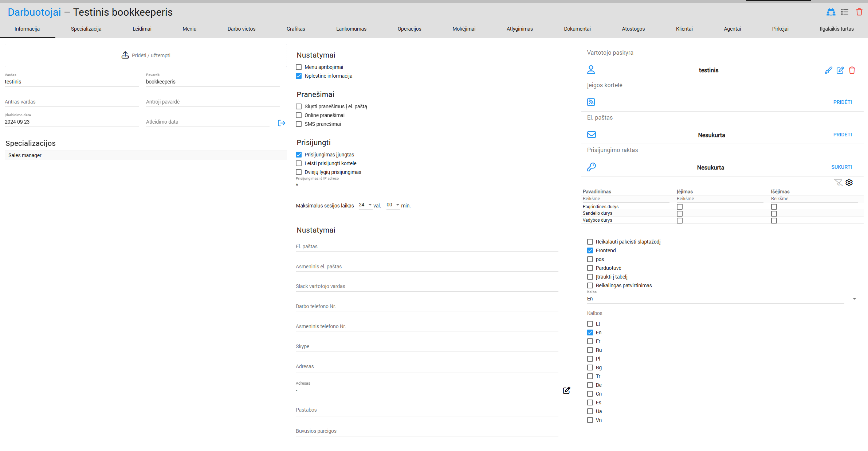Open the gear settings icon above doors table
Viewport: 868px width, 451px height.
849,183
